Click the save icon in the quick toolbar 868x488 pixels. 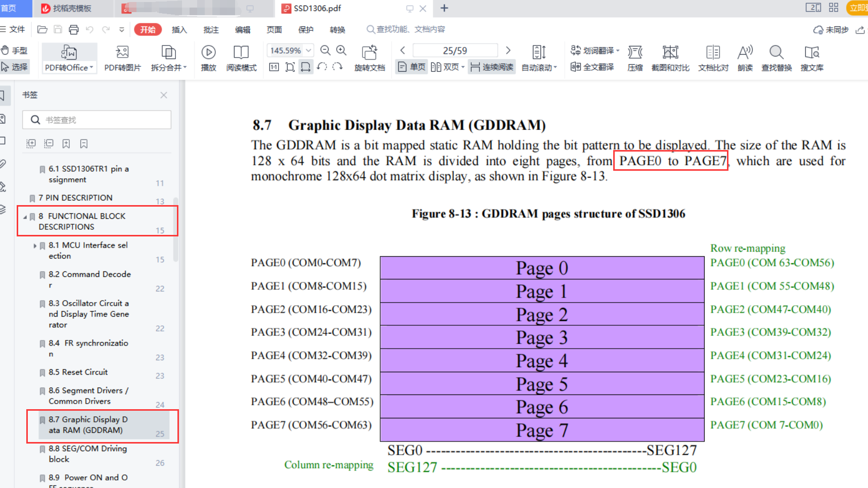58,30
